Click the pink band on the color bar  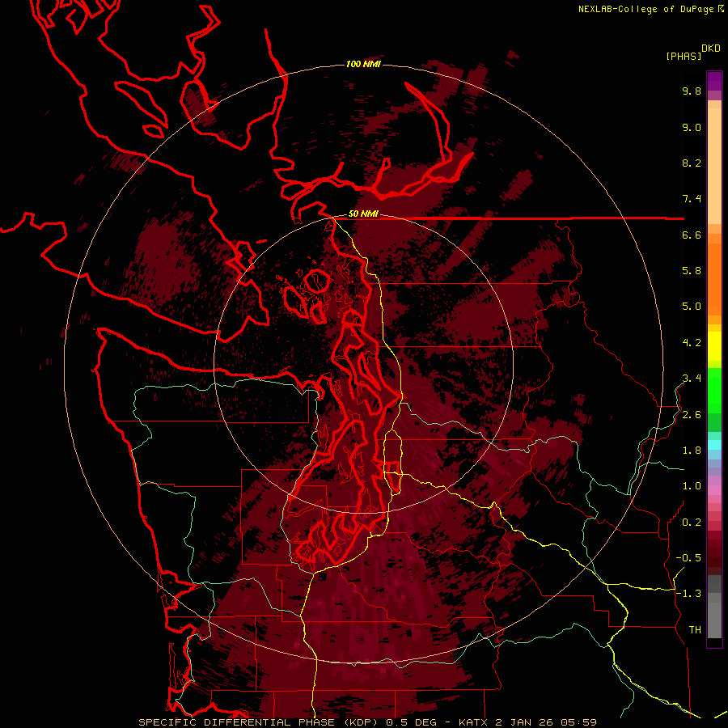pyautogui.click(x=714, y=490)
